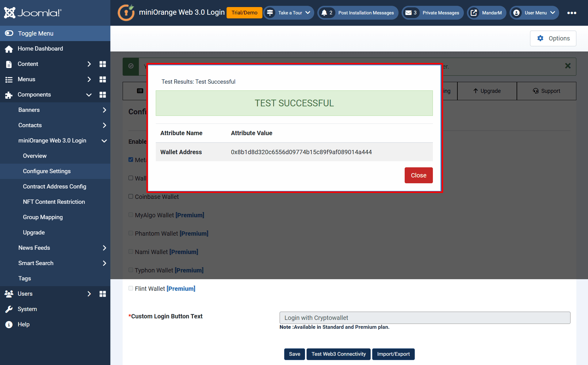Open the Content dashboard grid icon
This screenshot has height=365, width=588.
(103, 64)
